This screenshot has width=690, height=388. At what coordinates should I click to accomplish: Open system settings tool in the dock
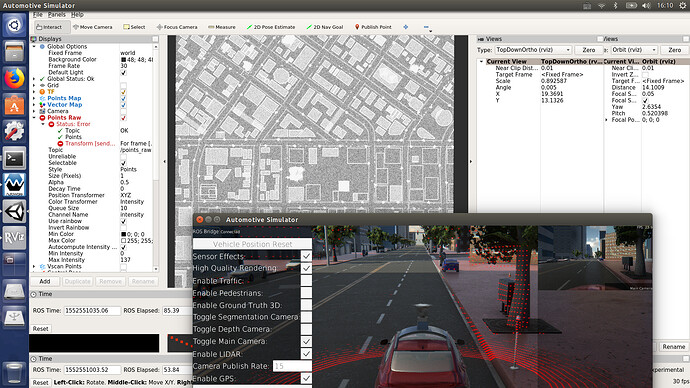tap(14, 131)
